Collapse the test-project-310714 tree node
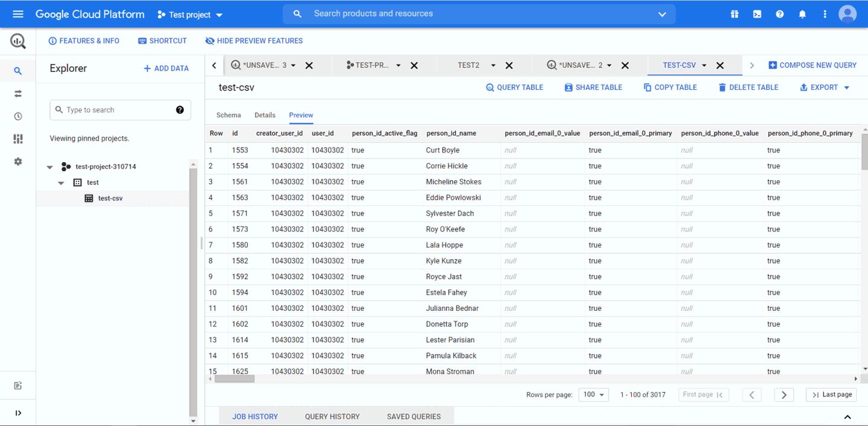This screenshot has height=426, width=868. 50,166
